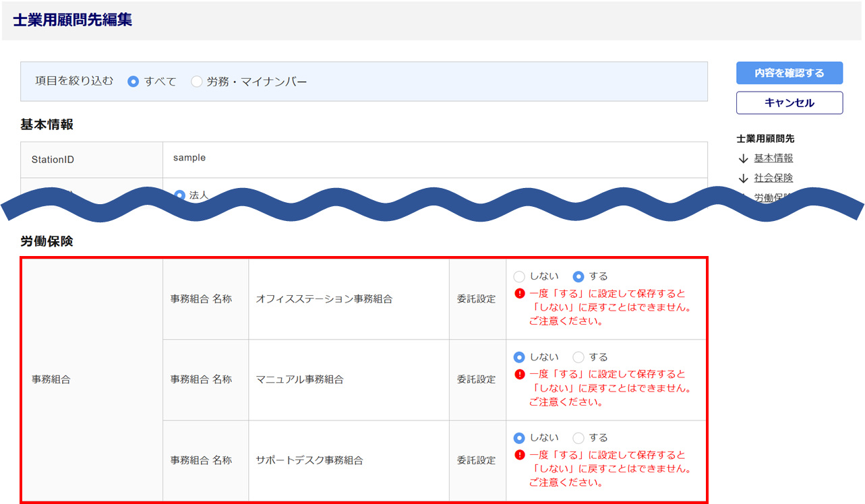Jump to the 基本情報 section link
Image resolution: width=865 pixels, height=504 pixels.
coord(773,158)
